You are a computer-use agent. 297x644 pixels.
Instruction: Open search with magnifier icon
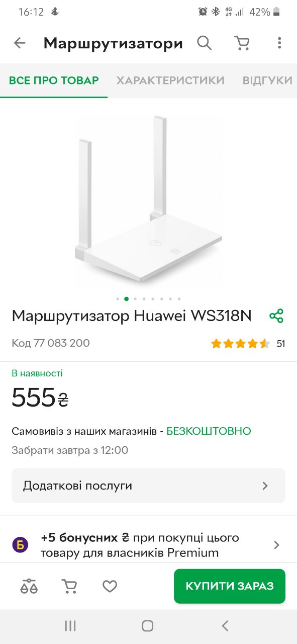pos(204,43)
